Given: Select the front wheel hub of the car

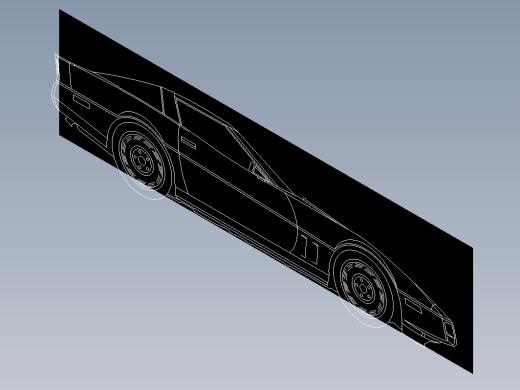Looking at the screenshot, I should (363, 288).
